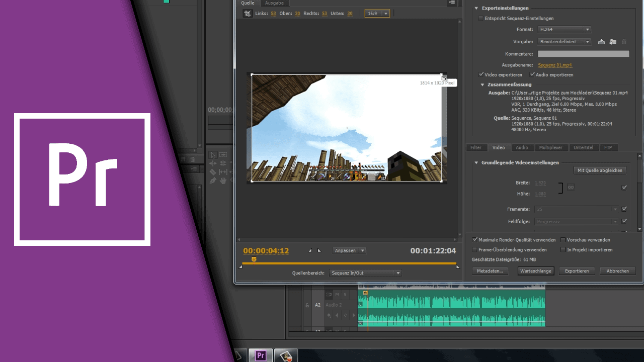Click Mit Quelle abgleichen button
The image size is (644, 362).
pos(600,170)
